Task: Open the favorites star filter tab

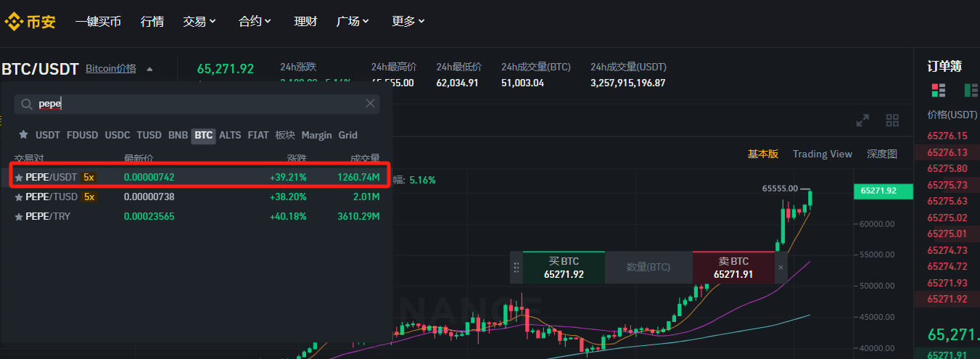Action: coord(23,135)
